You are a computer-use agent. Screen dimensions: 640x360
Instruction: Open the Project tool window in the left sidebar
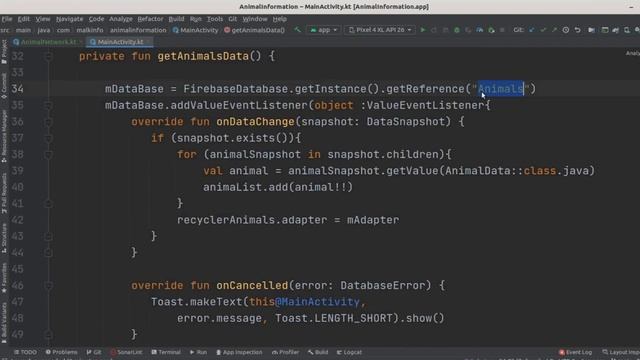(x=4, y=51)
